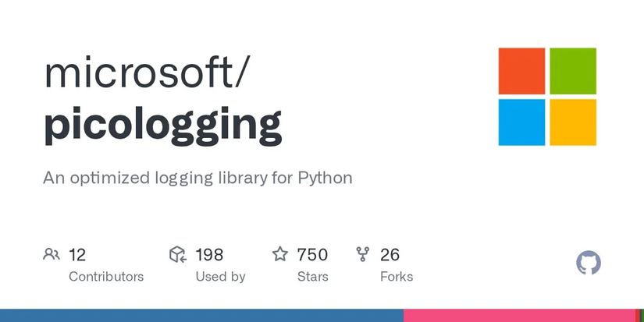
Task: Open the picologging repository title
Action: (162, 124)
